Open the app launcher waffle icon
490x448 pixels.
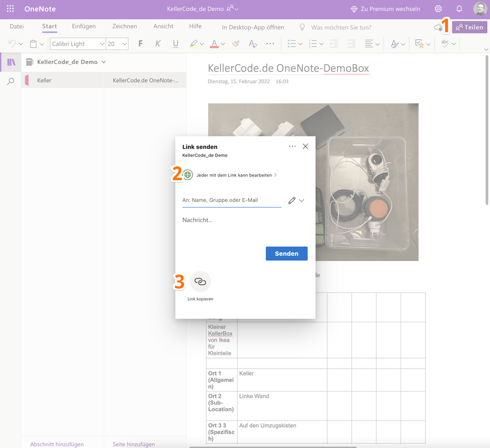coord(10,9)
